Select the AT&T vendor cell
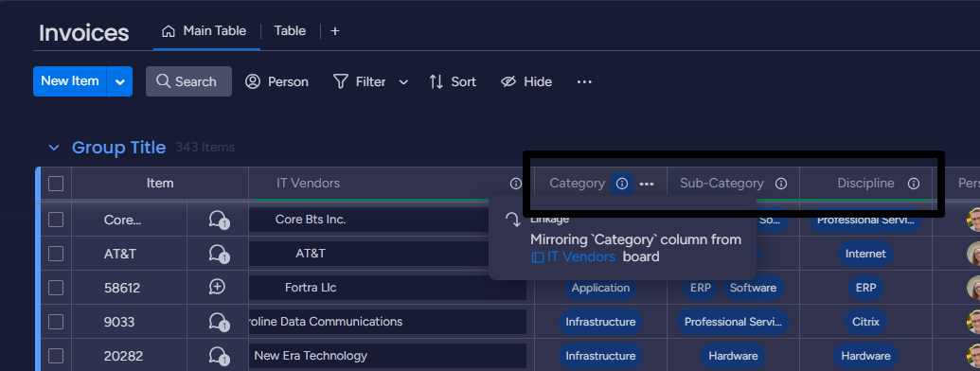Viewport: 980px width, 371px height. (387, 254)
